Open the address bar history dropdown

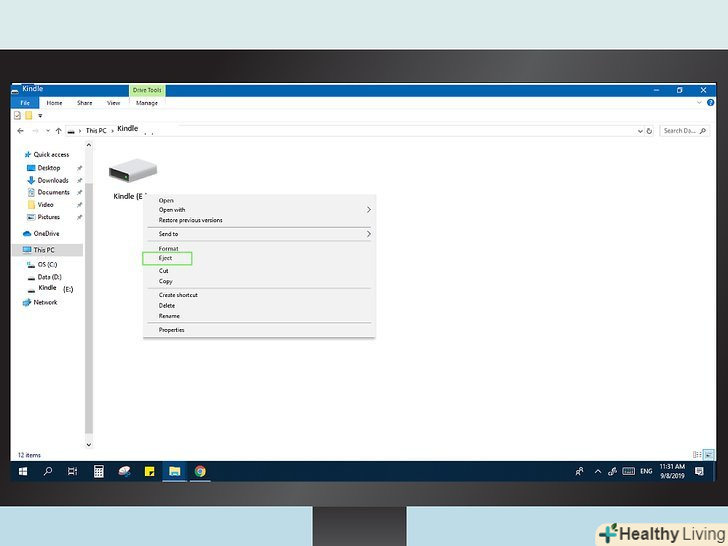point(640,131)
